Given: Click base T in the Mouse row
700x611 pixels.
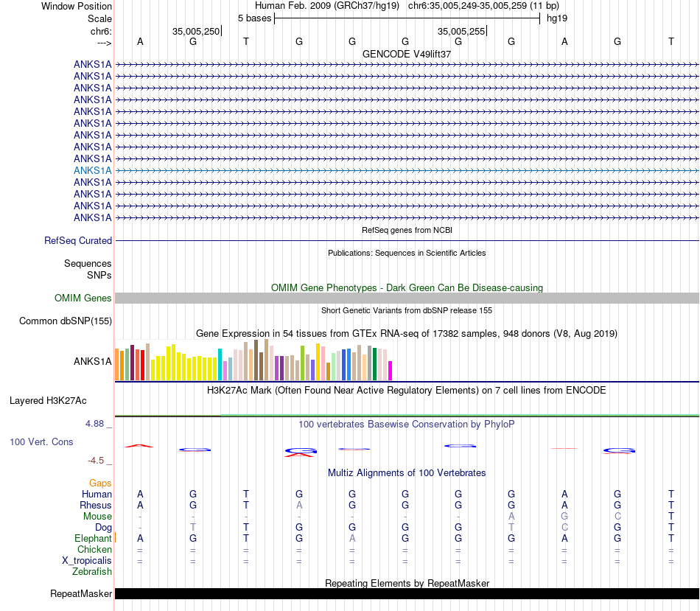Looking at the screenshot, I should 671,517.
